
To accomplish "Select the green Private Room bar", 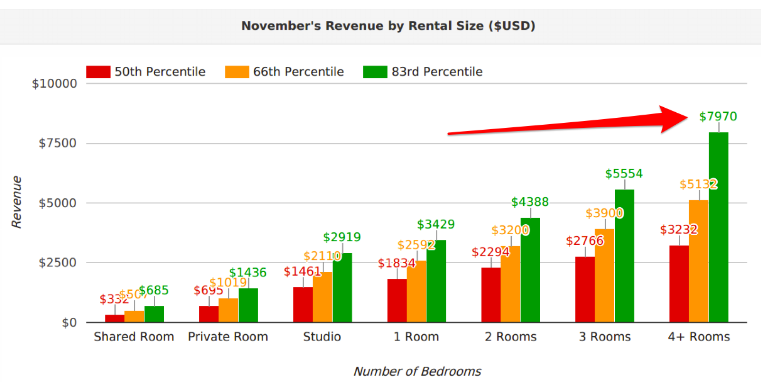I will (248, 305).
